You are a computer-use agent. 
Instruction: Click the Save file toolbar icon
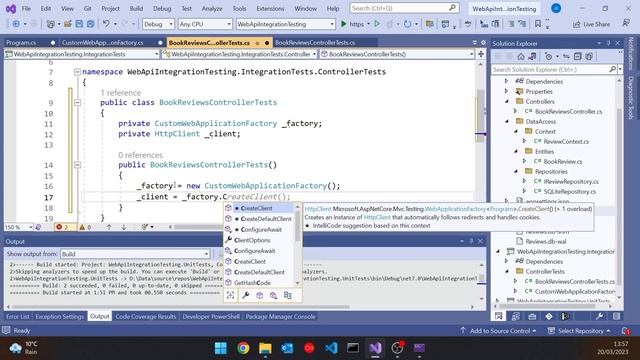[x=79, y=24]
